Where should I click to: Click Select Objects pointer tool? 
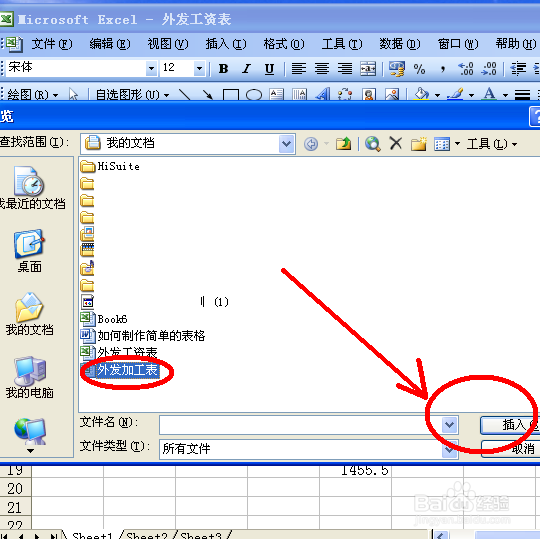73,94
